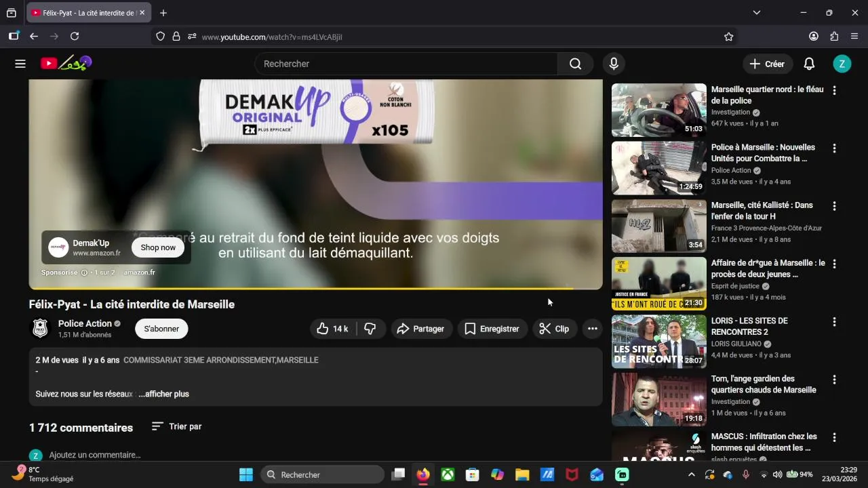
Task: Open Créer button menu
Action: click(768, 64)
